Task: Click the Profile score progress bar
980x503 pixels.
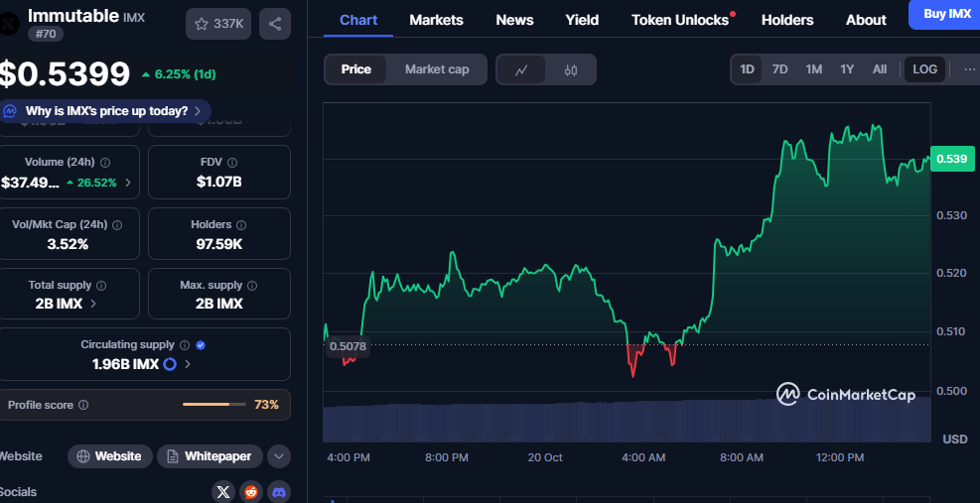Action: 213,405
